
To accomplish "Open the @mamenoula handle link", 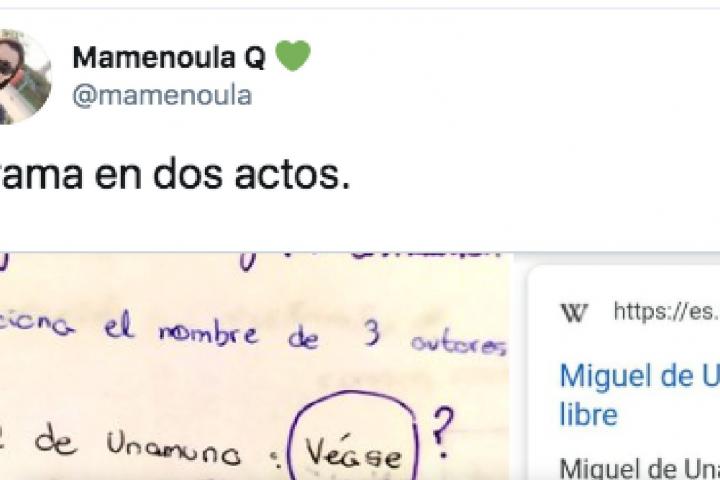I will click(x=162, y=96).
